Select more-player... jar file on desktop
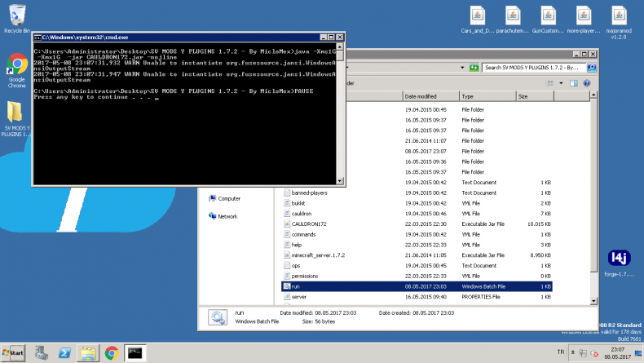 [583, 20]
